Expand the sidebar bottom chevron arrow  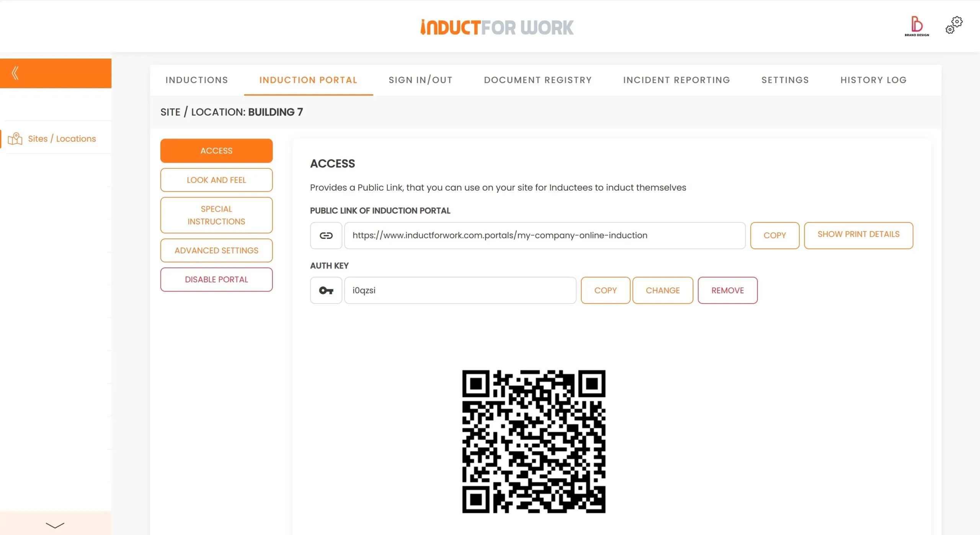coord(55,525)
